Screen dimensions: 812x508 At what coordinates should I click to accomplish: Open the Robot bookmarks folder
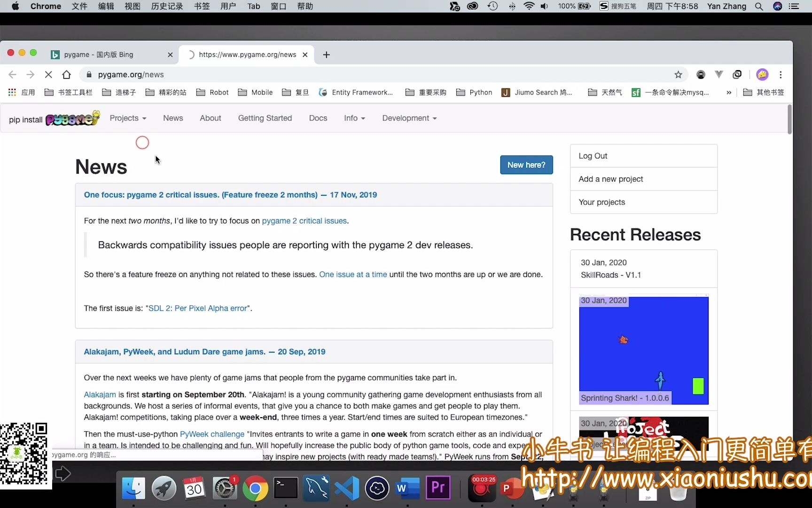click(212, 92)
